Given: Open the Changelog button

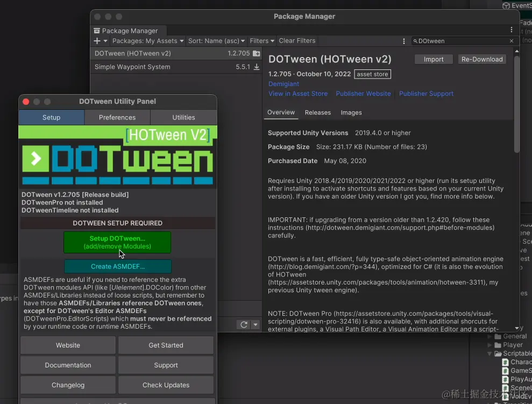Looking at the screenshot, I should [x=68, y=385].
